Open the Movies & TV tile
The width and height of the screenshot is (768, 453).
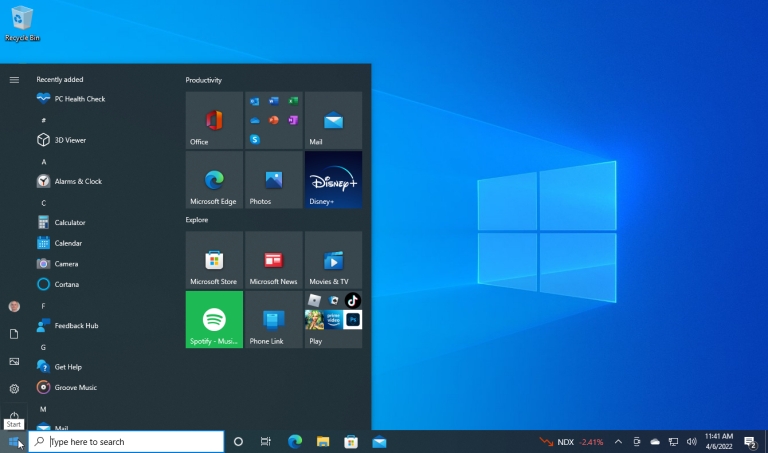333,260
